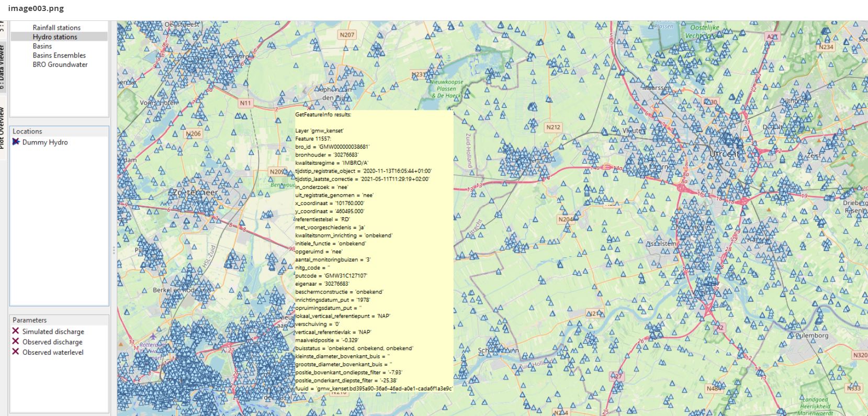
Task: Switch to the Data Viewer tab
Action: click(x=3, y=67)
